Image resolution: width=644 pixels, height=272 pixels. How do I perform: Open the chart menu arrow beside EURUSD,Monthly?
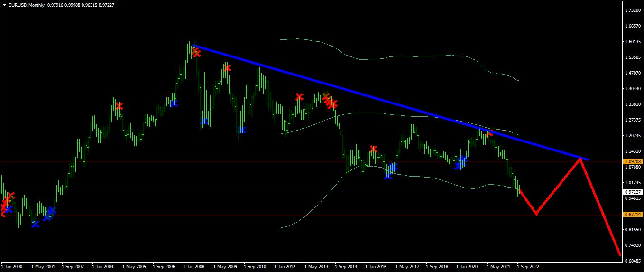4,5
